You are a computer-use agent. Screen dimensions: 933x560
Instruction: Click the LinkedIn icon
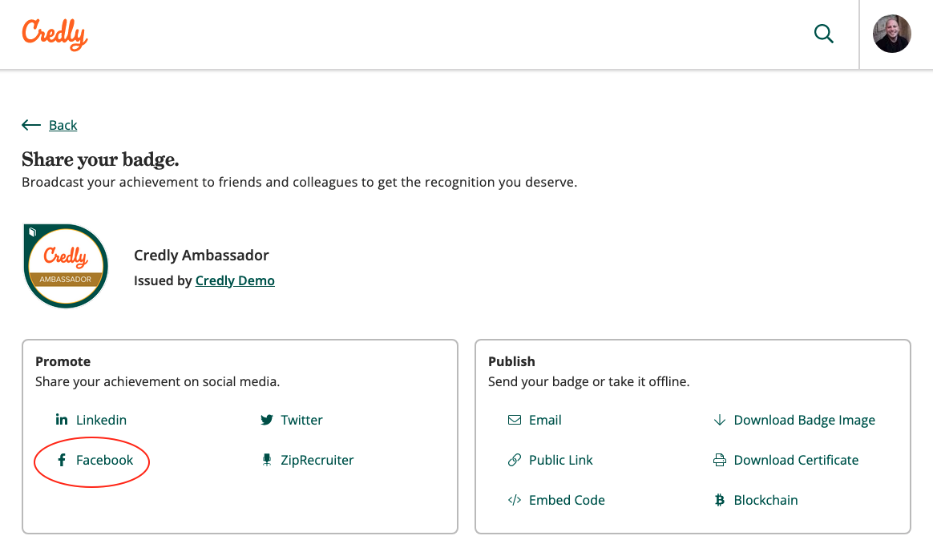point(61,420)
